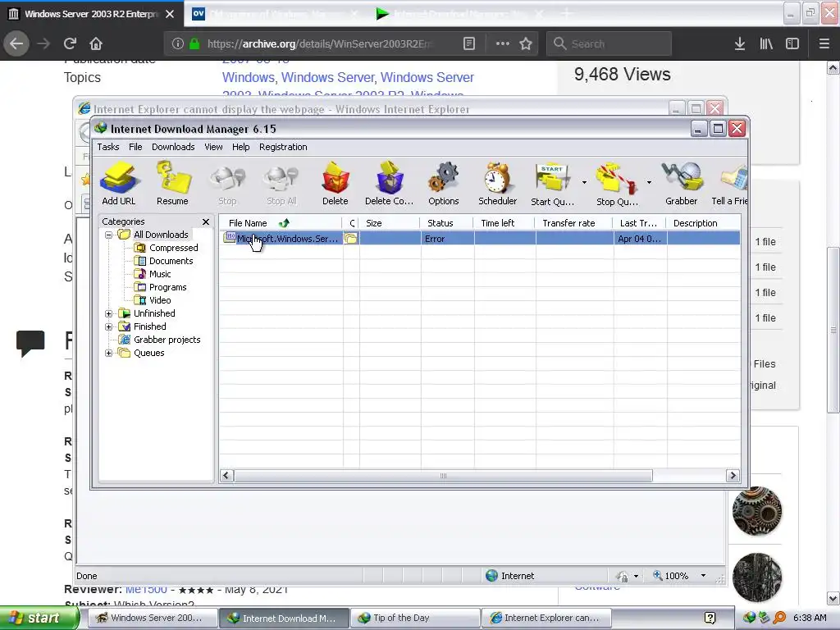Click the Start Queue icon
This screenshot has height=630, width=840.
(x=552, y=183)
